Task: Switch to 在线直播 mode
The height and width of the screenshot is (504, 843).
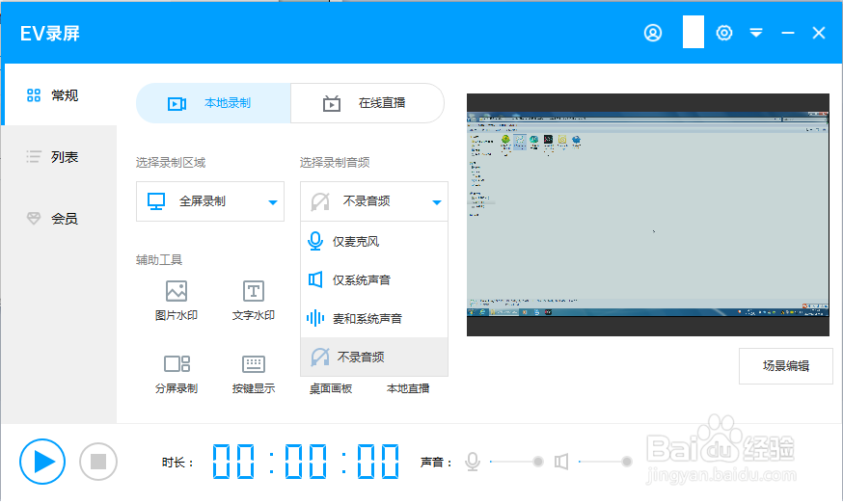Action: (x=367, y=103)
